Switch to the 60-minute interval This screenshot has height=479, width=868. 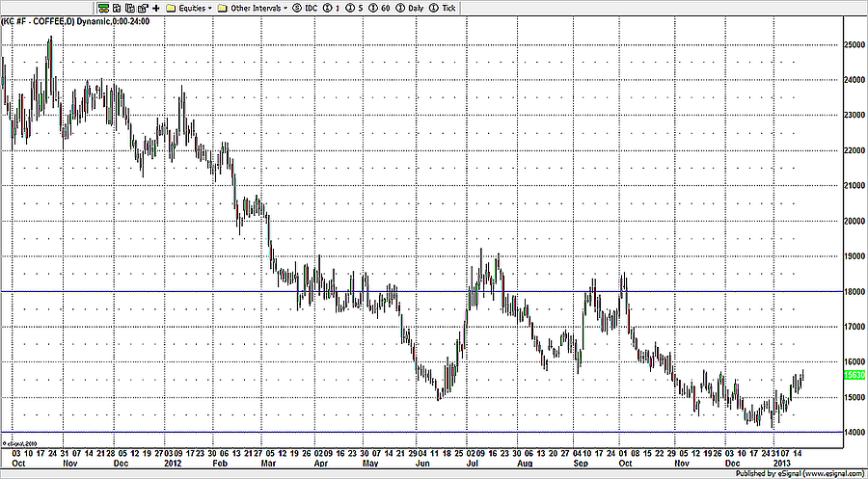381,7
